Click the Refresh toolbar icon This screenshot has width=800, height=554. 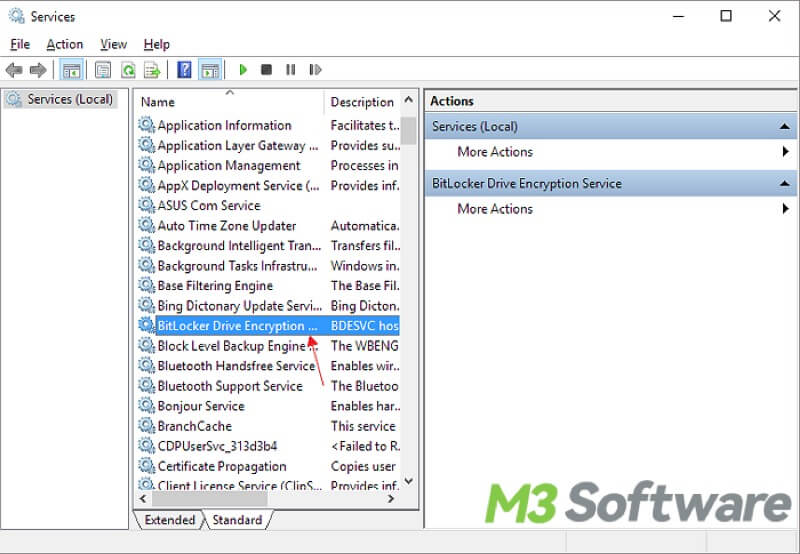pyautogui.click(x=128, y=70)
